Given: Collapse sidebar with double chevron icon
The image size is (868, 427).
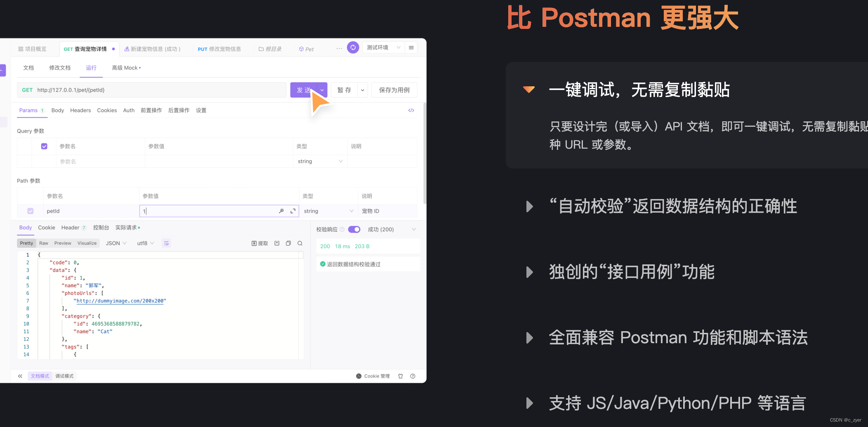Looking at the screenshot, I should point(20,376).
